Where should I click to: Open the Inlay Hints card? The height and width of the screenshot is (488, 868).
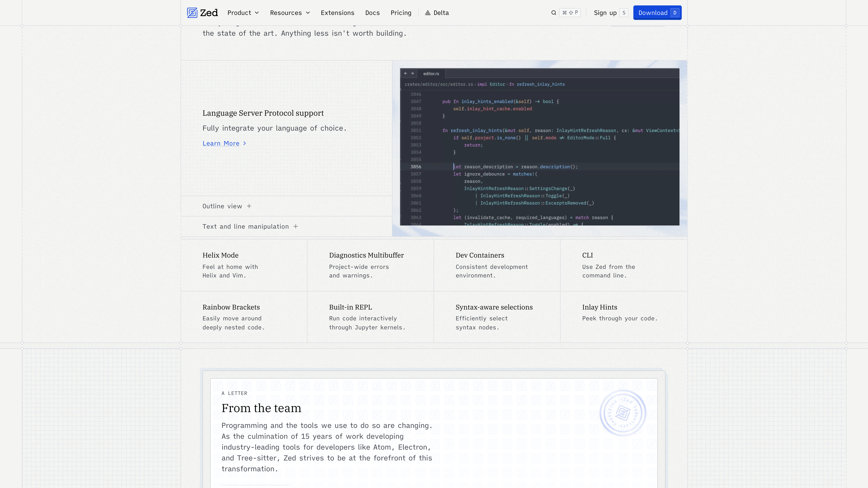point(624,317)
